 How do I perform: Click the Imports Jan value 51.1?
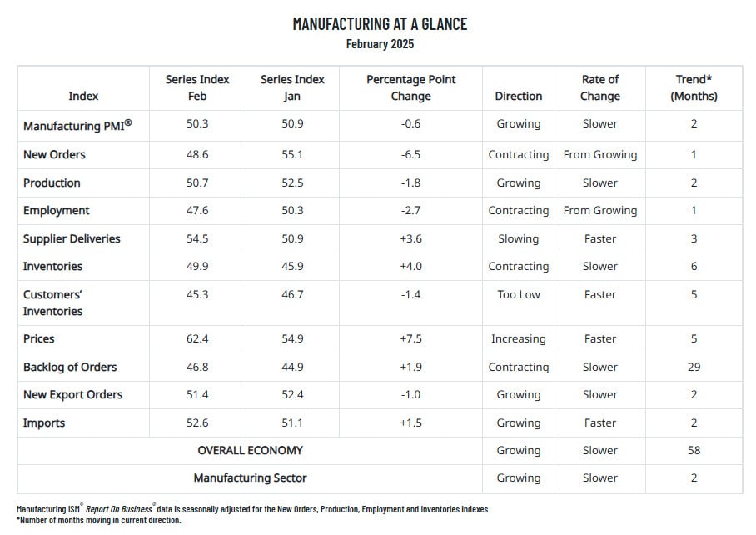click(x=292, y=422)
